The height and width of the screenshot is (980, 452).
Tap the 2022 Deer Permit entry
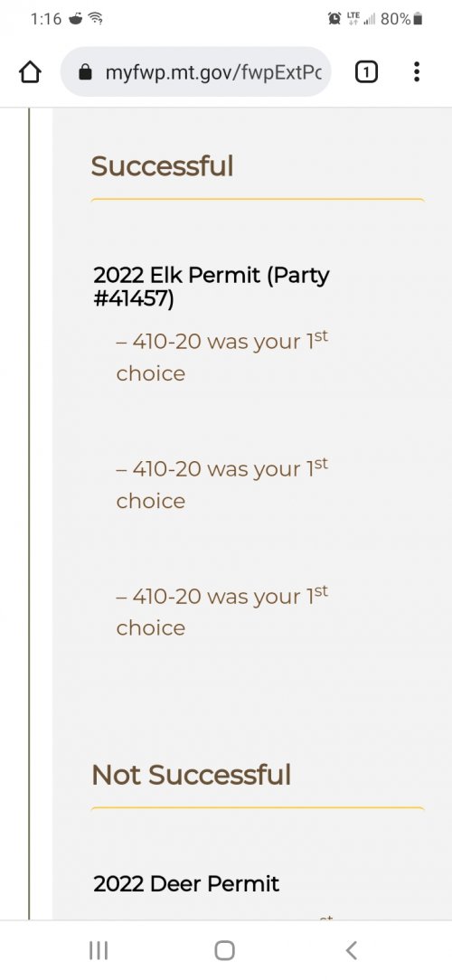click(186, 884)
